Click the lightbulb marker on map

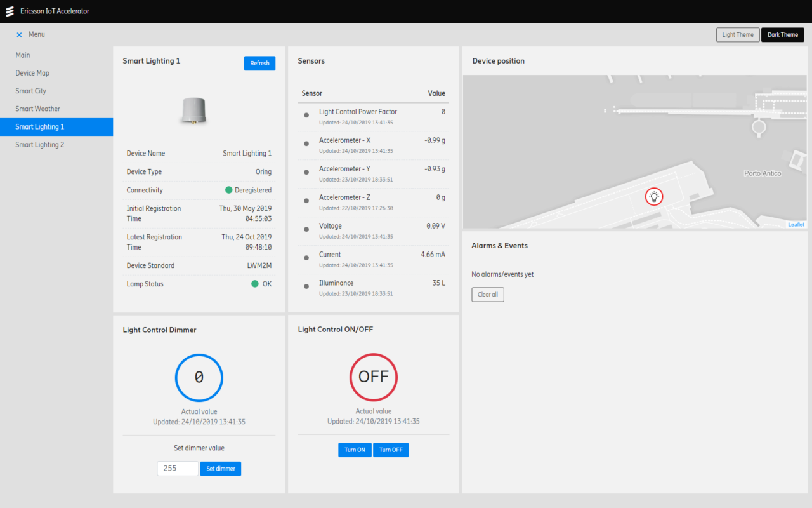click(654, 196)
